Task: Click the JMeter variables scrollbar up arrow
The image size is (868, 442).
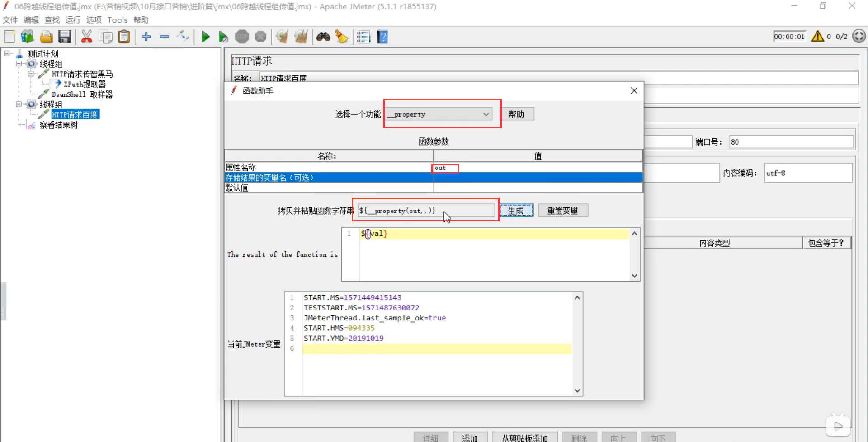Action: click(x=577, y=297)
